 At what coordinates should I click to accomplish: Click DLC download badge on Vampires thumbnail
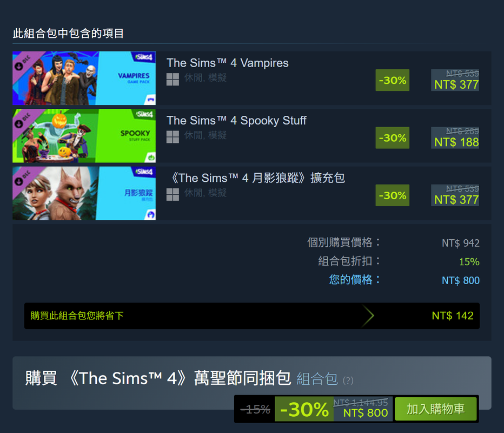(x=19, y=66)
